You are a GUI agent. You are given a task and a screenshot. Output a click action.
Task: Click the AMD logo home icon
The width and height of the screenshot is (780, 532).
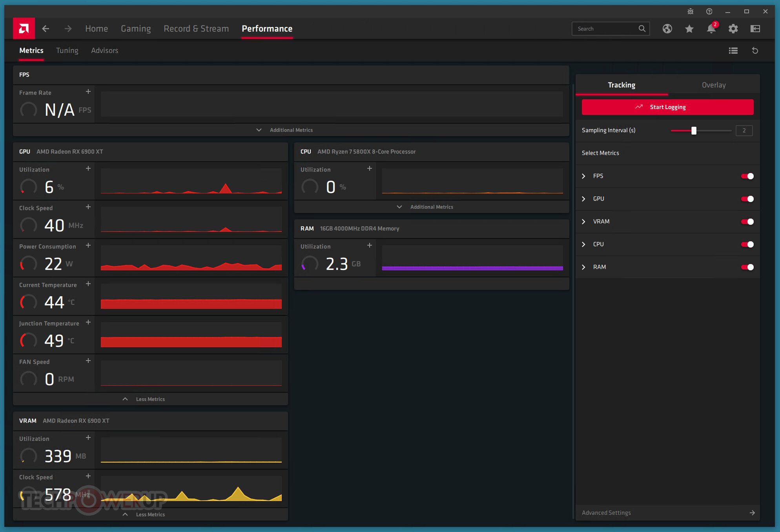pyautogui.click(x=24, y=28)
